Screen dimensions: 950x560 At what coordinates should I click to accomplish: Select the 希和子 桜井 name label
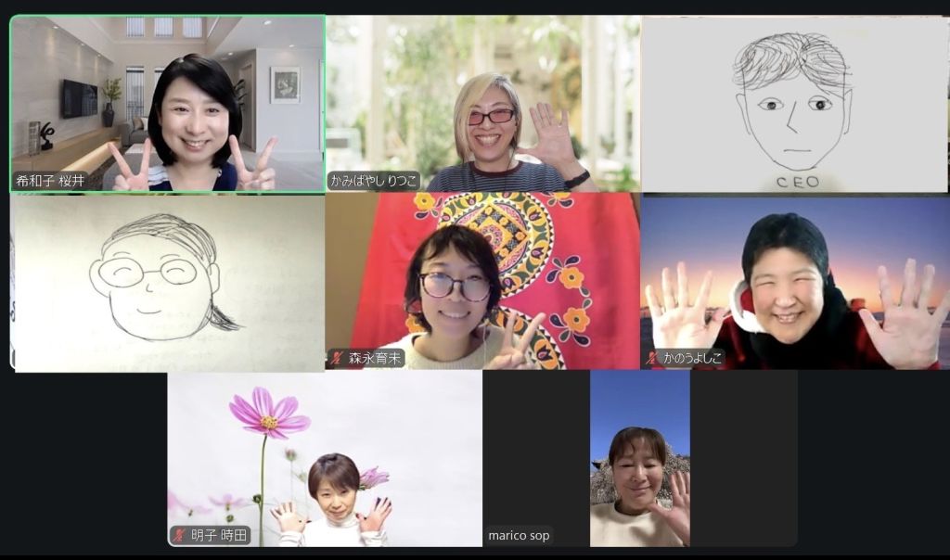(50, 181)
